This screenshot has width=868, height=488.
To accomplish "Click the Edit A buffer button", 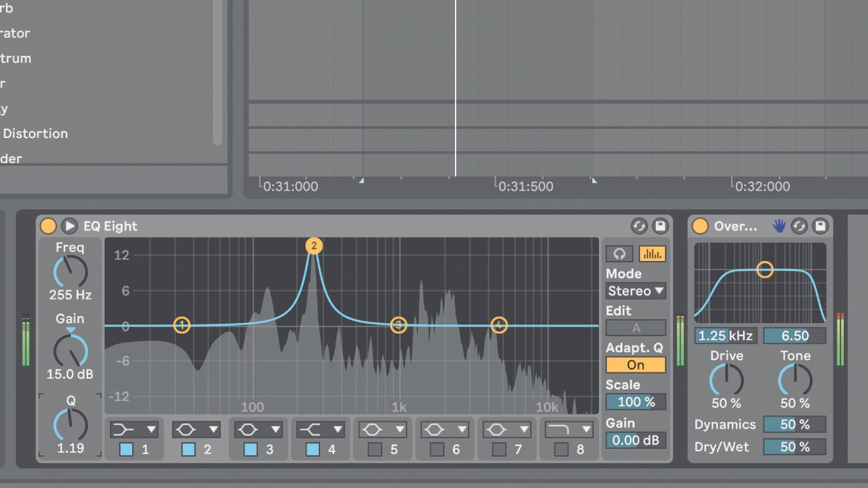I will point(635,328).
